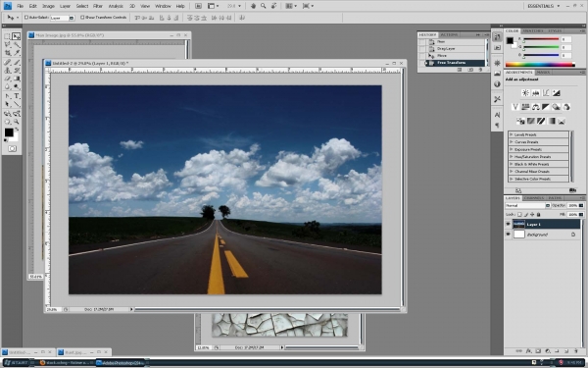Image resolution: width=588 pixels, height=368 pixels.
Task: Select the Crop tool
Action: [7, 53]
